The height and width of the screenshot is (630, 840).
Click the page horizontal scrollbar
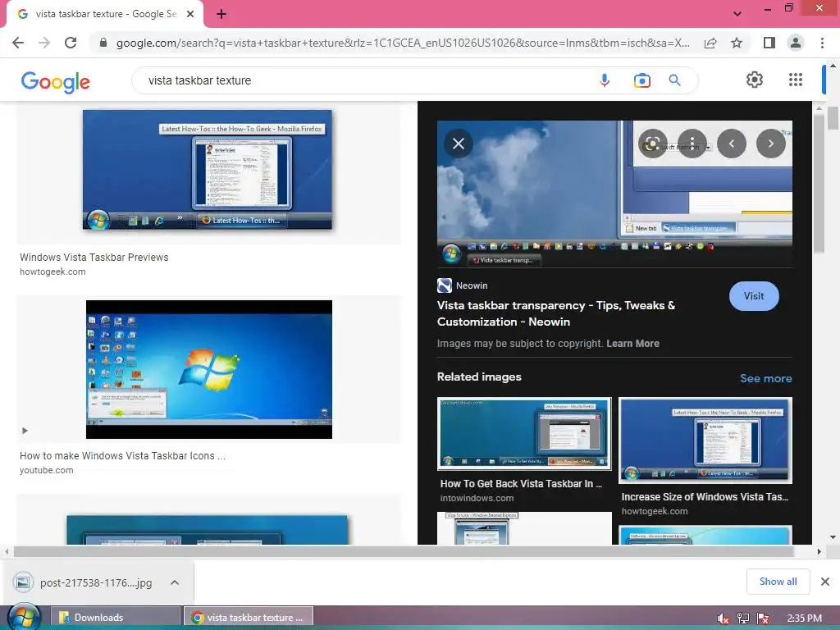click(404, 551)
